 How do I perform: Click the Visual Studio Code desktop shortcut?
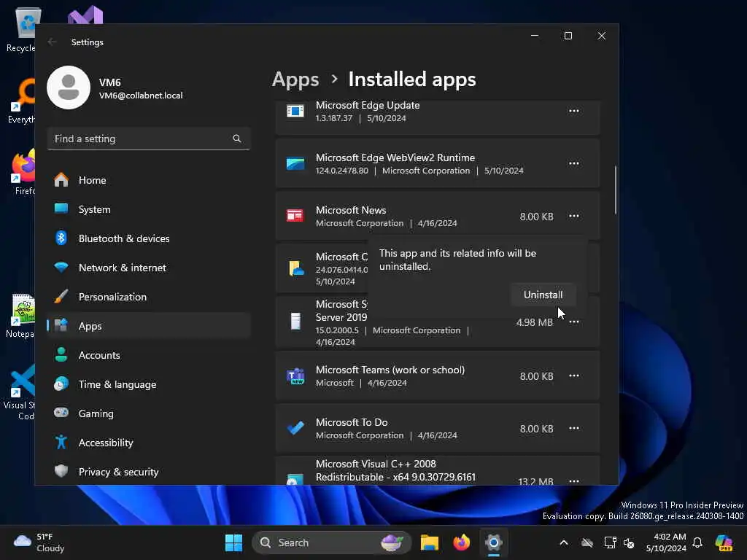[19, 392]
